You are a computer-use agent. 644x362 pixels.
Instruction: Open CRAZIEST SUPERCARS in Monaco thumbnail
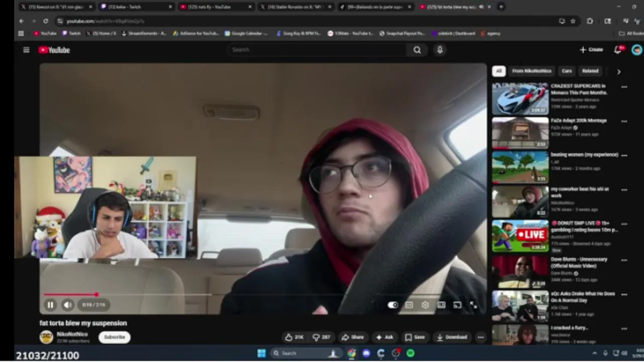(x=520, y=99)
